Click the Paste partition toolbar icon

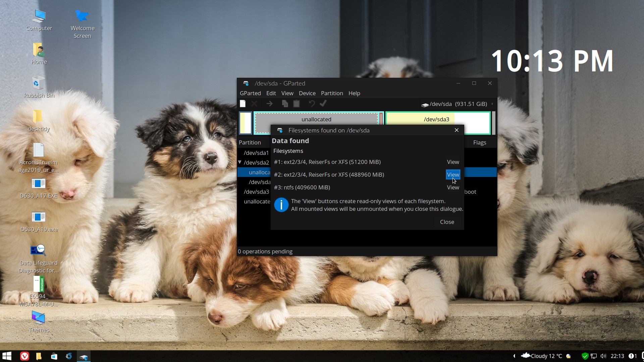(x=297, y=104)
